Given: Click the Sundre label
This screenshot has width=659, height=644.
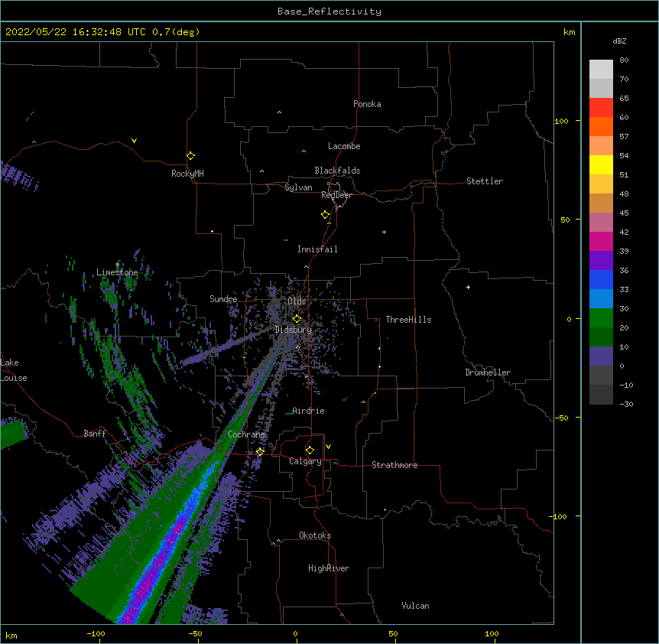Looking at the screenshot, I should click(x=223, y=299).
